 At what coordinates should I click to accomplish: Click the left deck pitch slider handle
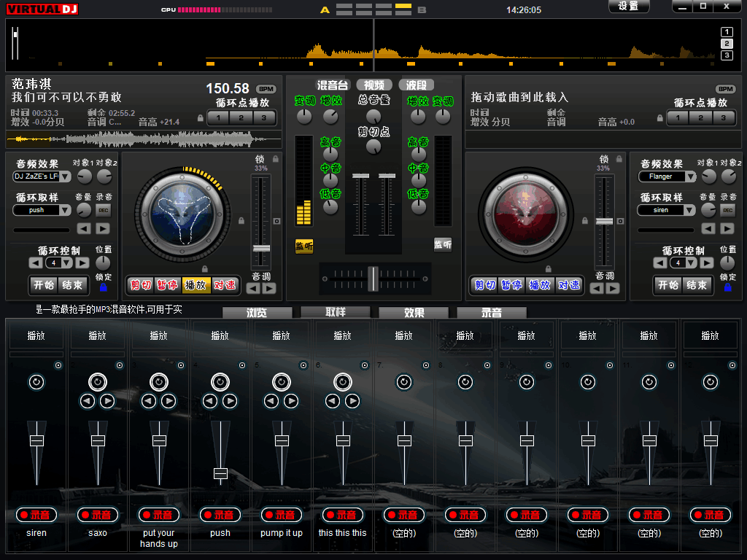(262, 248)
